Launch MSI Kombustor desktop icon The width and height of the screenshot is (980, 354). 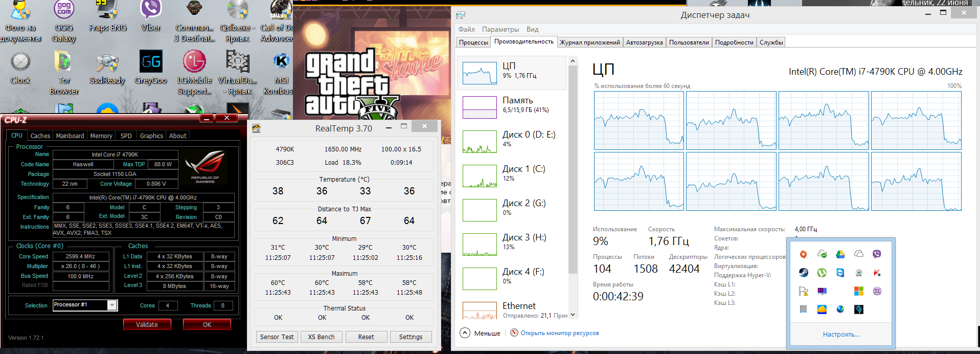pyautogui.click(x=279, y=73)
